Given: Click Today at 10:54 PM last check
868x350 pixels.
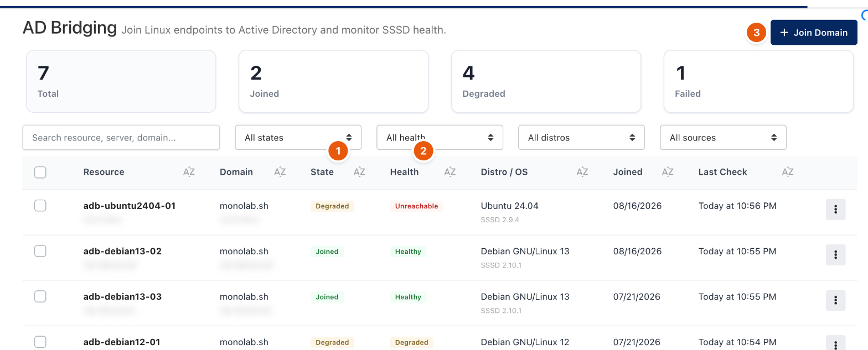Looking at the screenshot, I should (x=737, y=342).
